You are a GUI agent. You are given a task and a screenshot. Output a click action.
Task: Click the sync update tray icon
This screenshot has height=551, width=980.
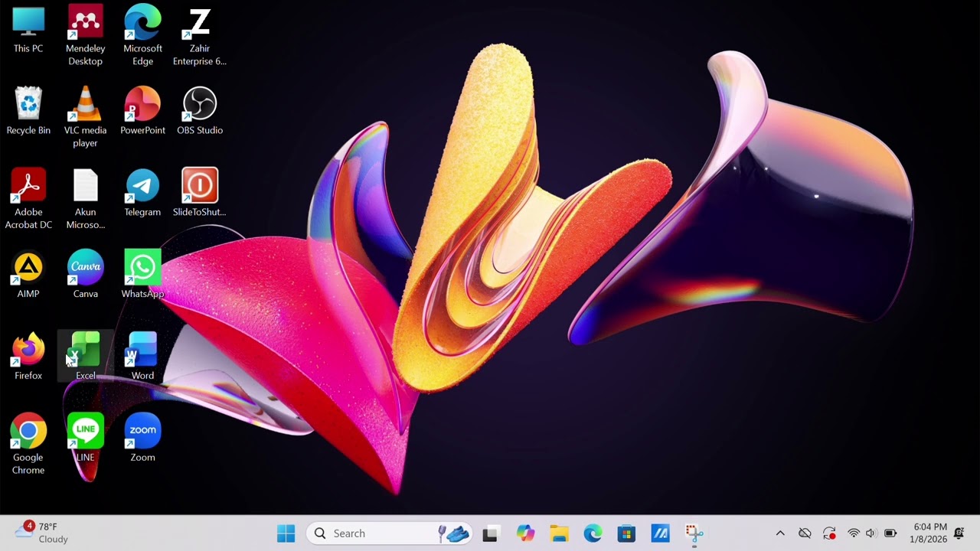(x=829, y=533)
